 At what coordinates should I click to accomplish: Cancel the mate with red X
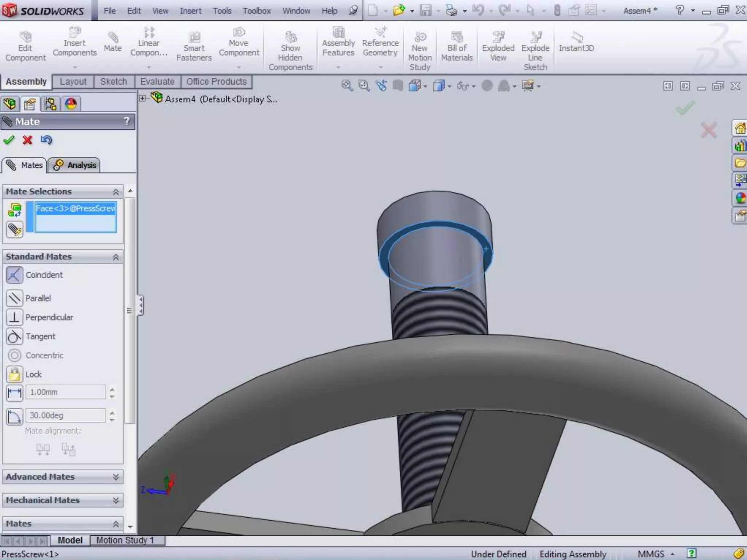pos(27,140)
